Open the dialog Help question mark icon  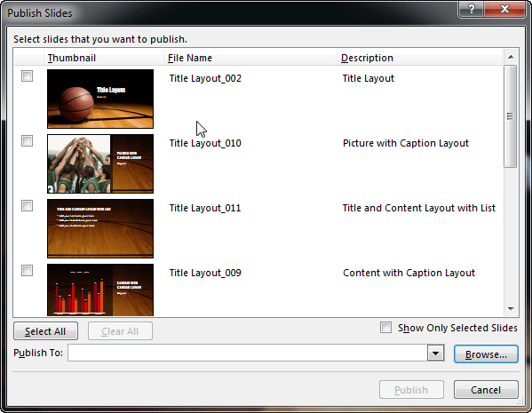[x=472, y=9]
